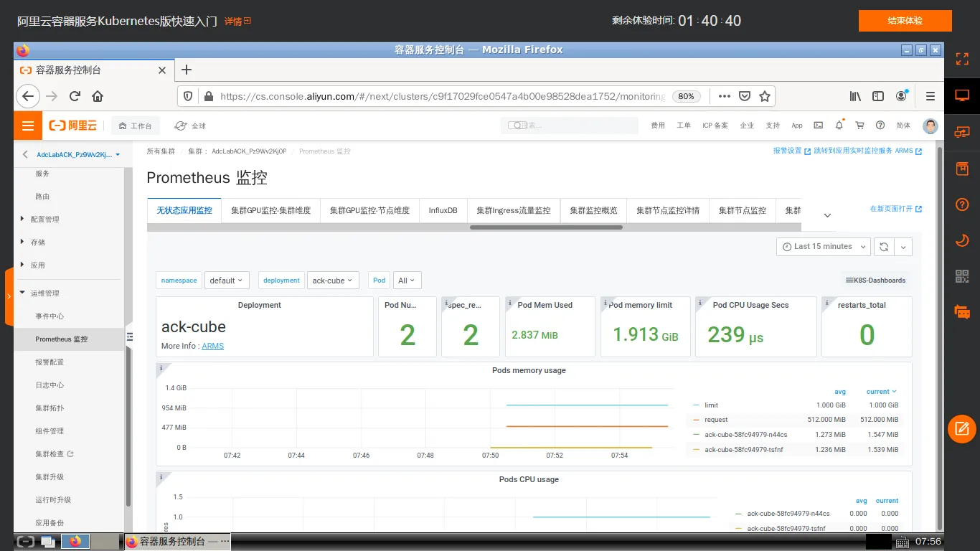Open refresh interval dropdown arrow
Viewport: 980px width, 551px height.
[903, 246]
